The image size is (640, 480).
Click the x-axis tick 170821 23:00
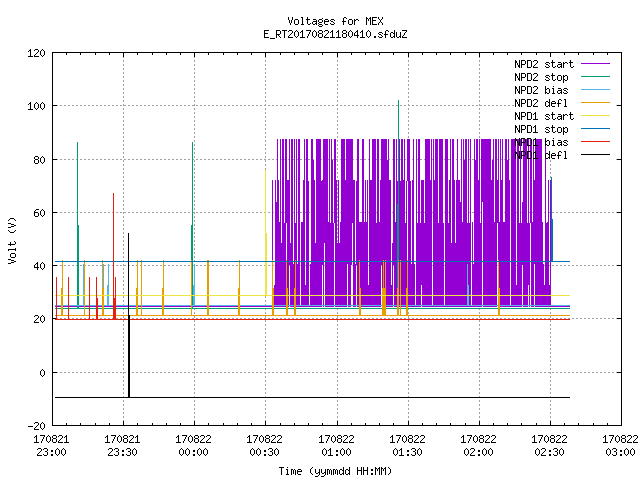51,446
